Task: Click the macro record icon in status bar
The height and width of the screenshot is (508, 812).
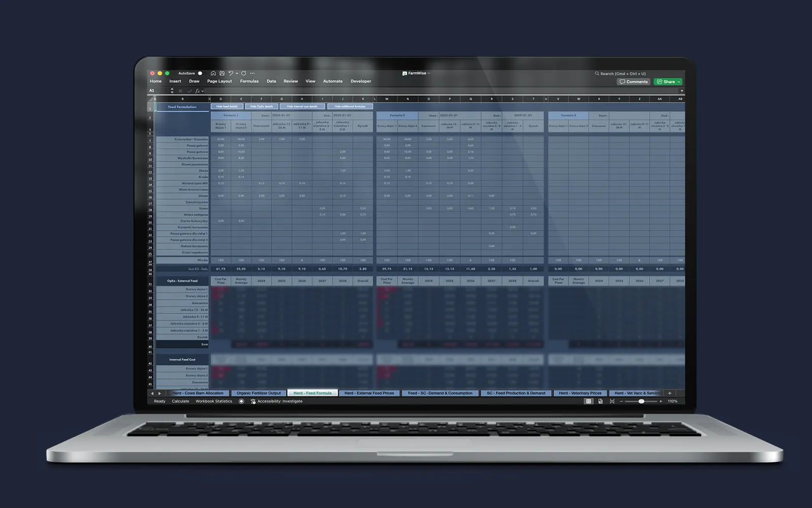Action: (x=242, y=401)
